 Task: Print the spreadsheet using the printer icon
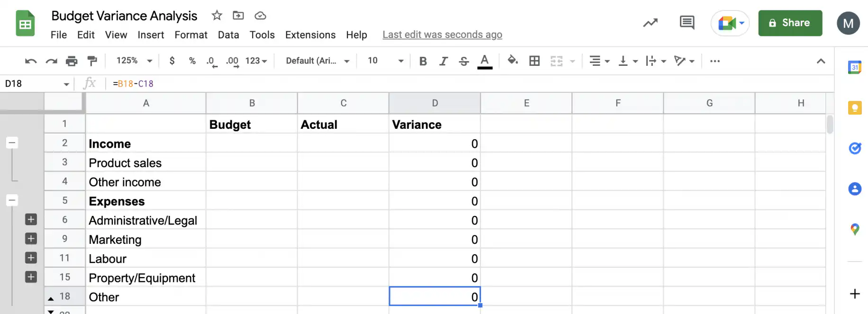(72, 61)
